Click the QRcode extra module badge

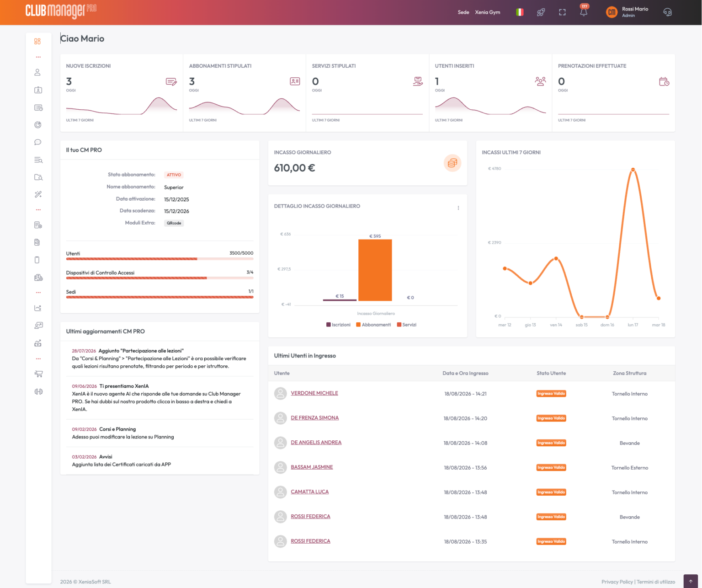click(x=174, y=223)
